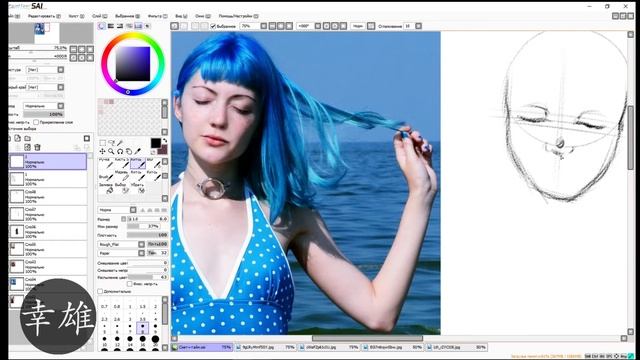
Task: Select the lasso tool
Action: coord(111,143)
